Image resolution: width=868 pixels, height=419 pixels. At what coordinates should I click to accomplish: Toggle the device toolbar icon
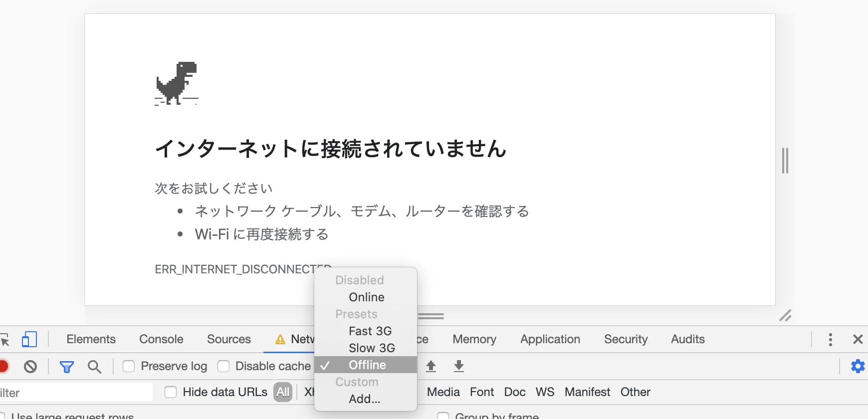[x=29, y=340]
